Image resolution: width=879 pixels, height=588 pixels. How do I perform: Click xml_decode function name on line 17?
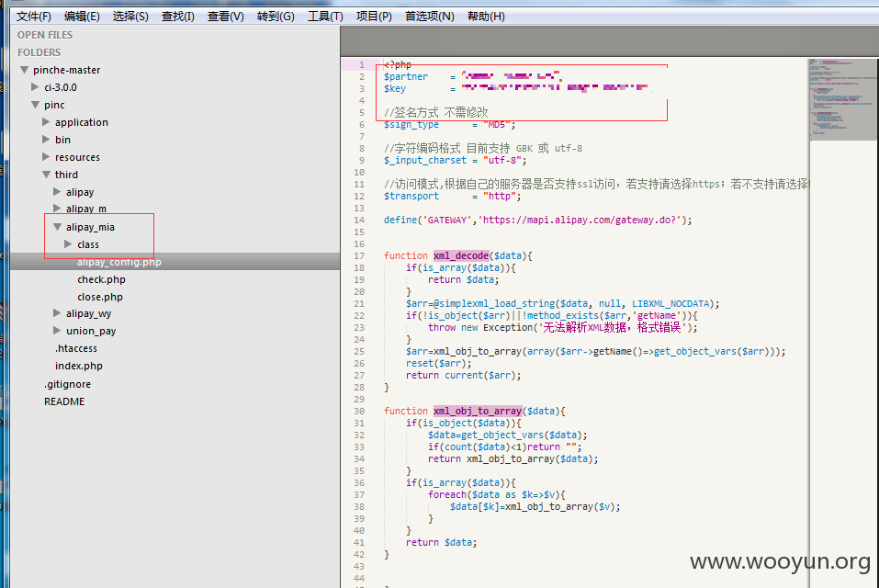(x=461, y=255)
